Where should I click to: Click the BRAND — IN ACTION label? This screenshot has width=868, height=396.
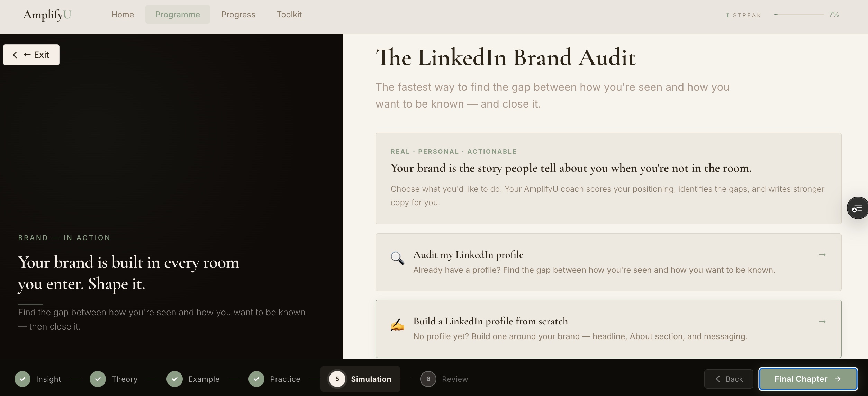pyautogui.click(x=64, y=238)
